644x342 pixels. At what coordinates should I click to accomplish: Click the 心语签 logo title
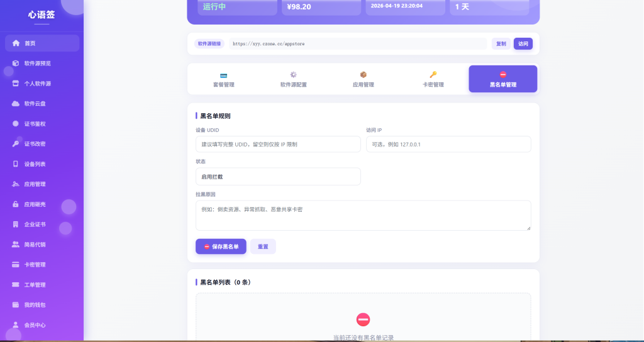[42, 15]
